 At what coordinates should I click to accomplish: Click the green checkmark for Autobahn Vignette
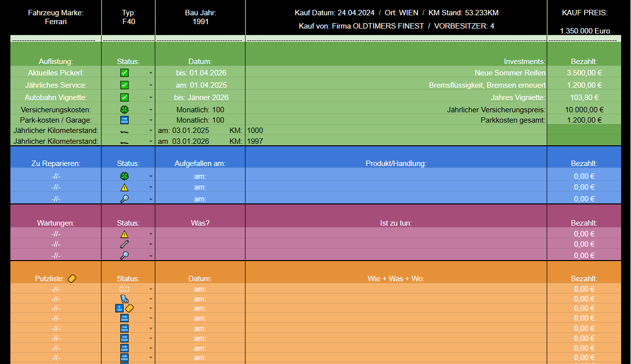tap(124, 98)
